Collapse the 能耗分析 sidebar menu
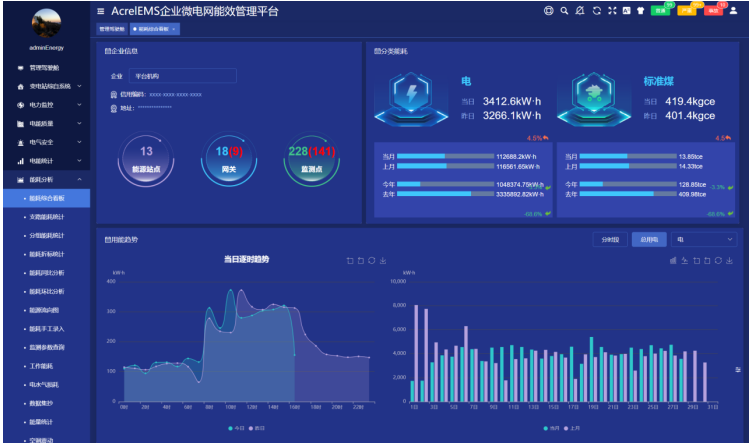This screenshot has height=447, width=754. tap(47, 180)
